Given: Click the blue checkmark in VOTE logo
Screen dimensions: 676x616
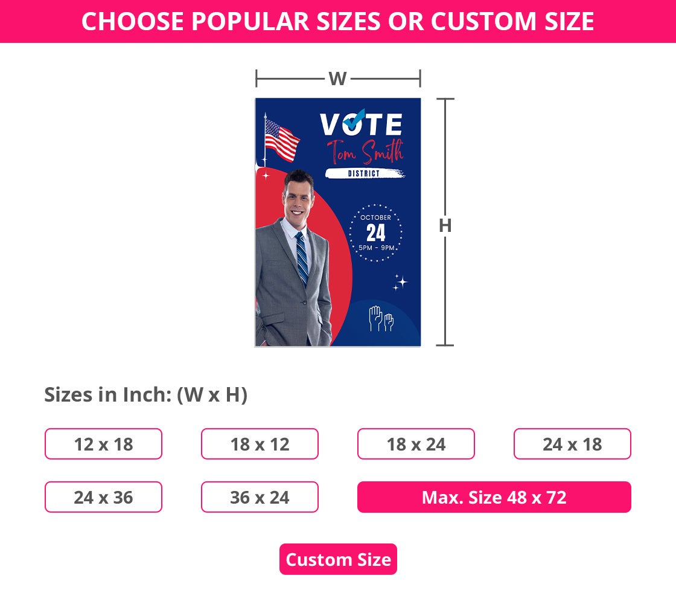Looking at the screenshot, I should point(354,120).
